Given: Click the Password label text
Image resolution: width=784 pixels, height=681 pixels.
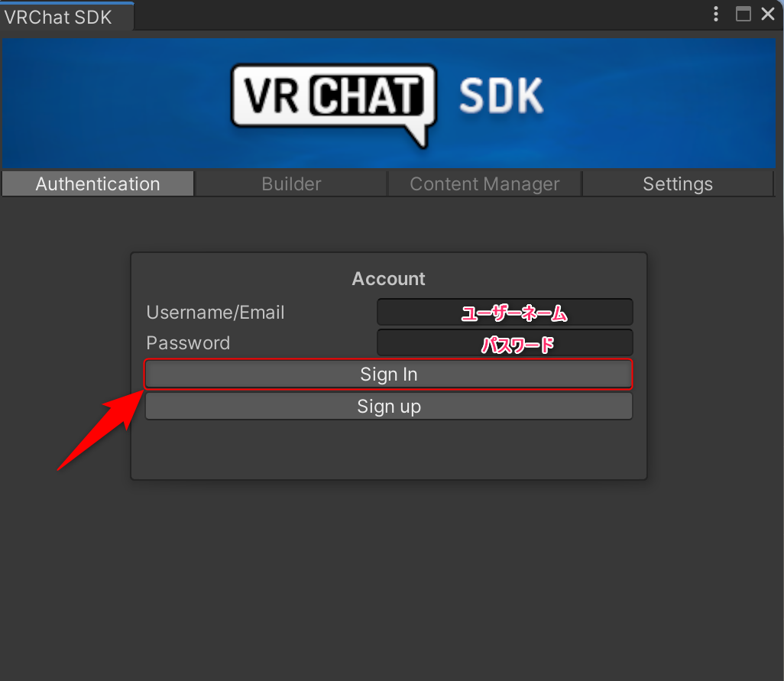Looking at the screenshot, I should 188,343.
